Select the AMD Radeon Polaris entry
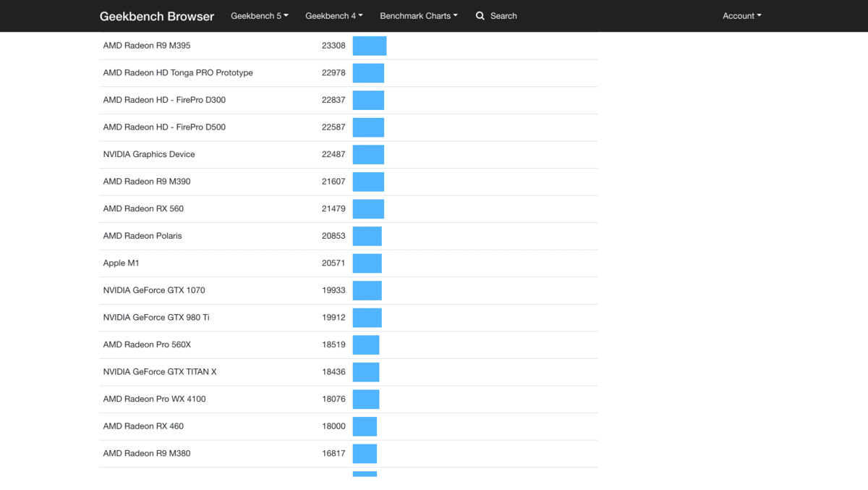868x490 pixels. point(142,236)
